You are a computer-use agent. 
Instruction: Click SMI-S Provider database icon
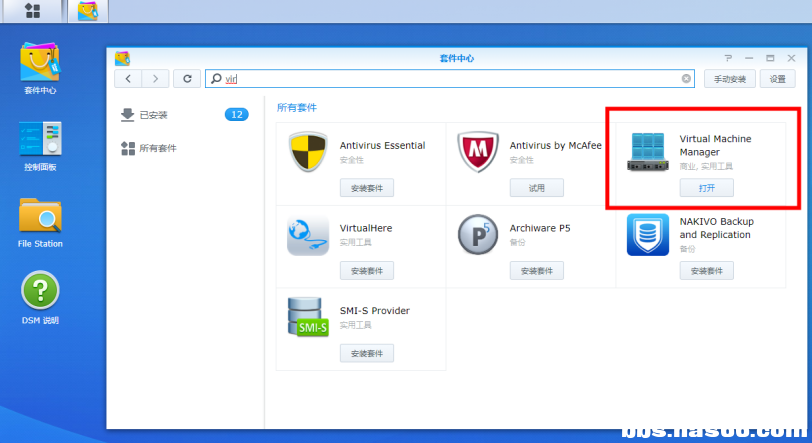(x=308, y=317)
